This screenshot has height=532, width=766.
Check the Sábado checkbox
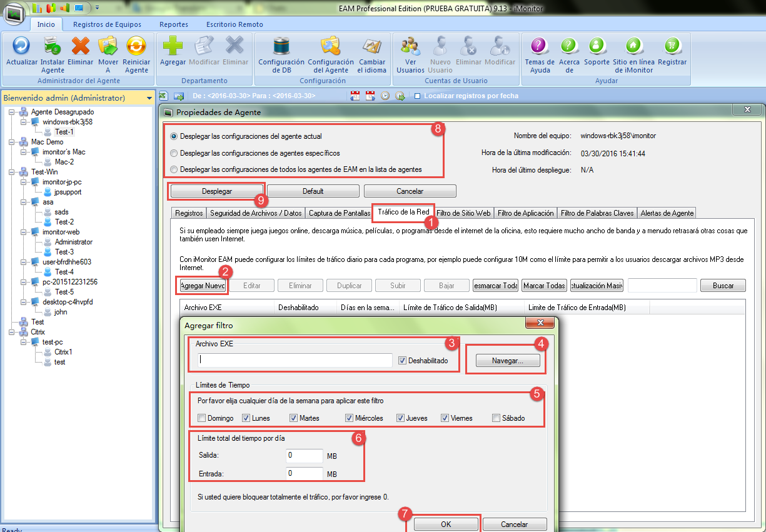pyautogui.click(x=496, y=418)
